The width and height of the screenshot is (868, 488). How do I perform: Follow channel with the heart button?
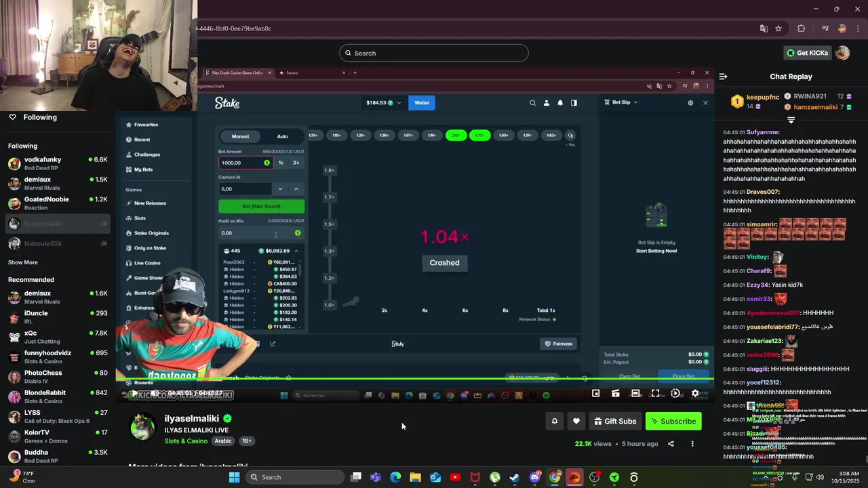coord(576,422)
